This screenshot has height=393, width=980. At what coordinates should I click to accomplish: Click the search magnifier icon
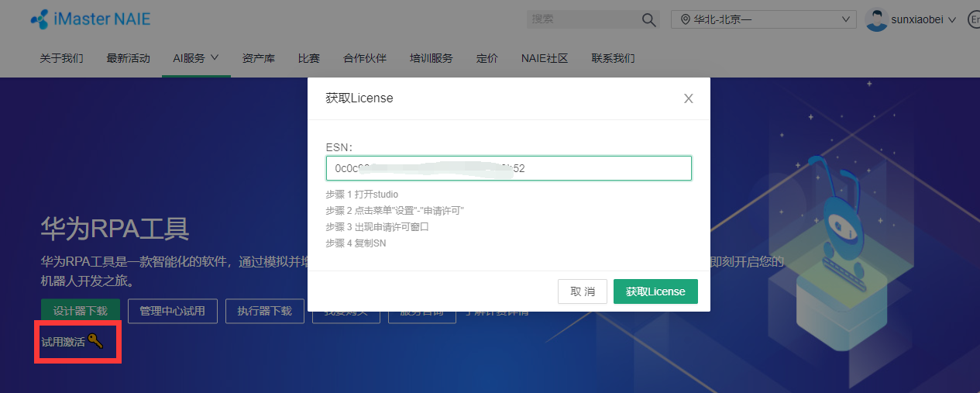(x=649, y=19)
